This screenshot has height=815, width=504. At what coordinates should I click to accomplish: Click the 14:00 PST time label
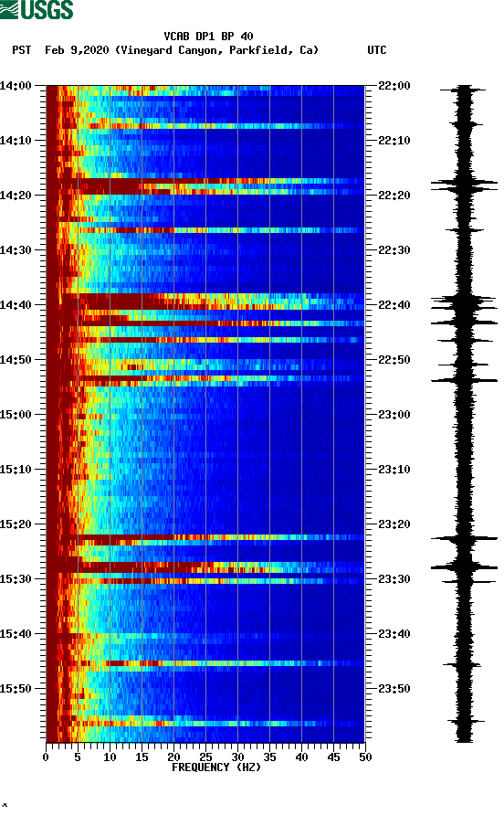point(16,86)
